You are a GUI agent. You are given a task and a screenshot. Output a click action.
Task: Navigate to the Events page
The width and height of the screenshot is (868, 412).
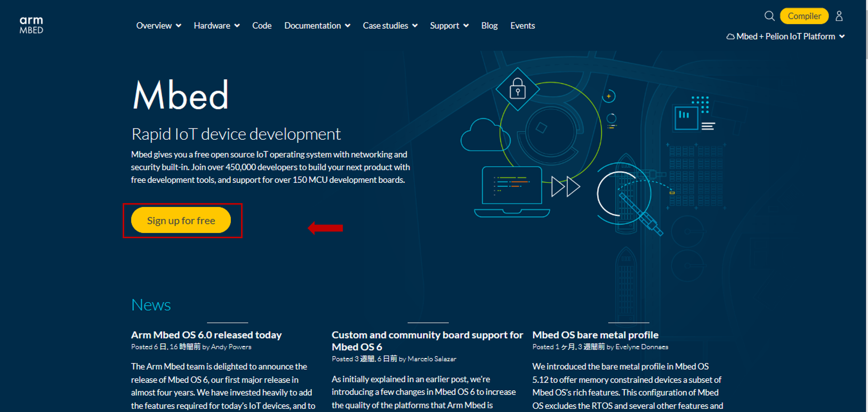[x=522, y=26]
